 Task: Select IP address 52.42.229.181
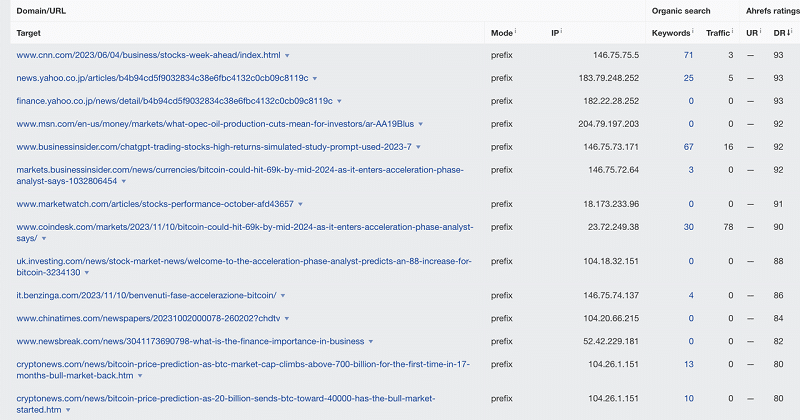(x=611, y=341)
